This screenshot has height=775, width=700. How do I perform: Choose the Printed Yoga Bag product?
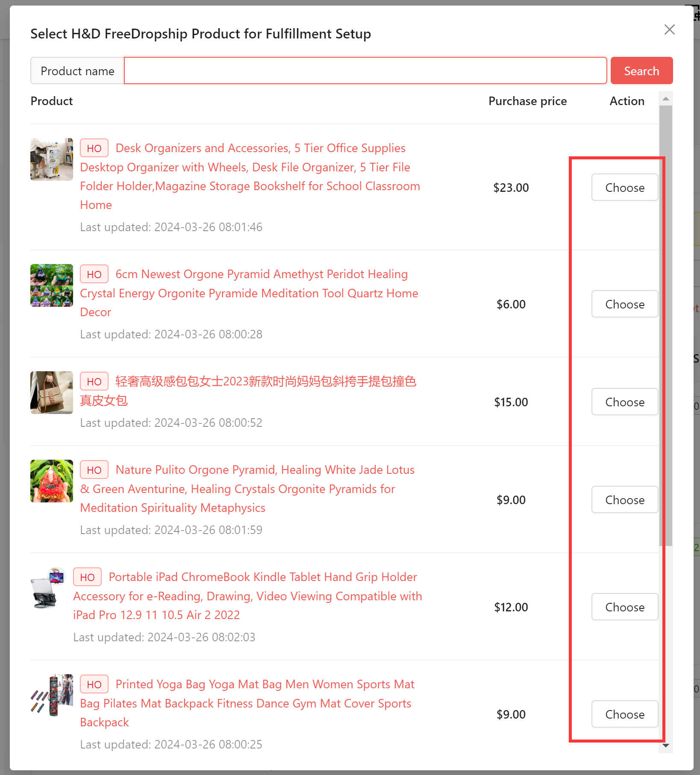(624, 714)
